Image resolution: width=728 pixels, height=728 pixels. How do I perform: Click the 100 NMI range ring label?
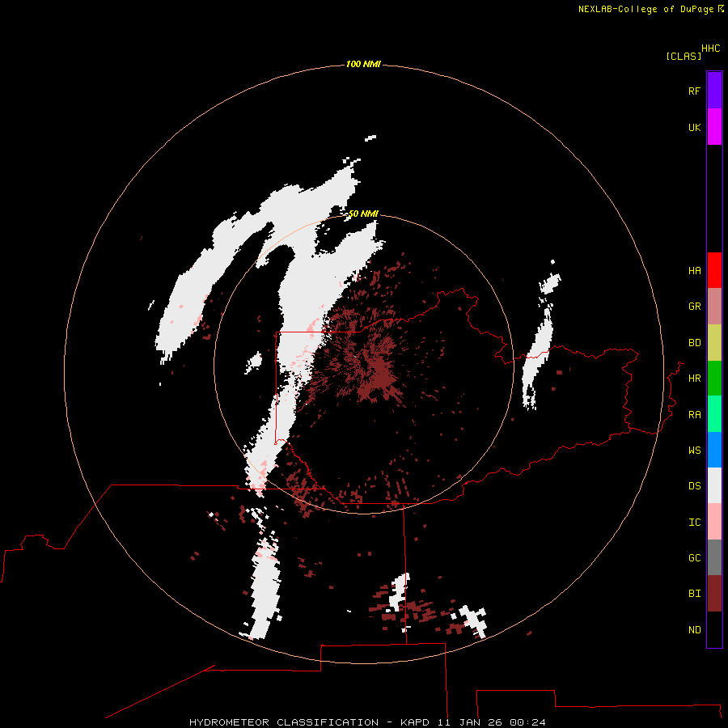point(363,64)
